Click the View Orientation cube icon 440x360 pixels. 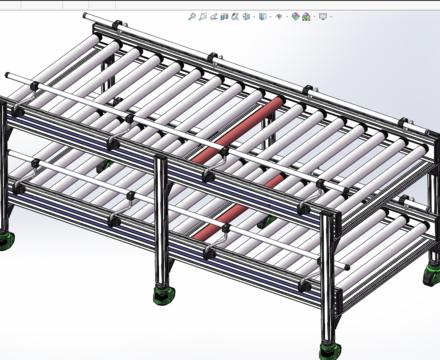246,16
